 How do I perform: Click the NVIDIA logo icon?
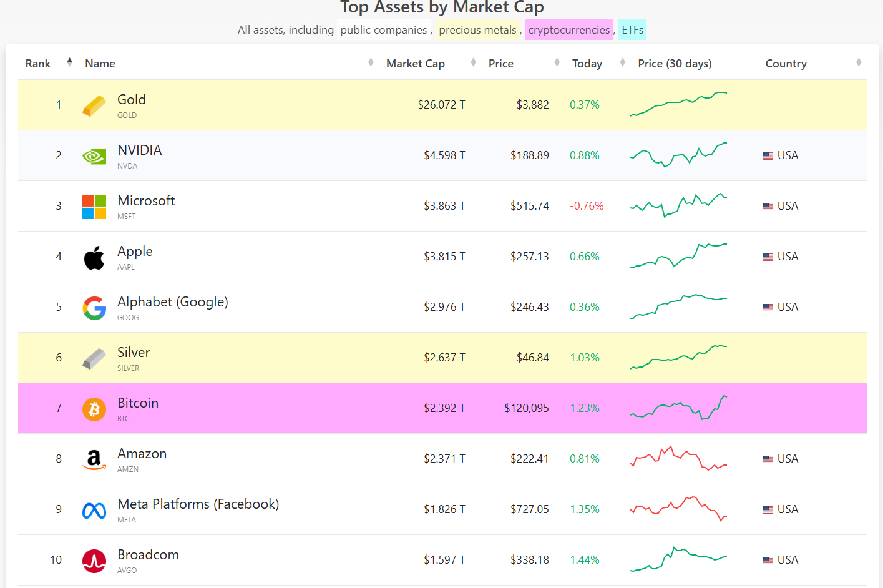(x=94, y=156)
